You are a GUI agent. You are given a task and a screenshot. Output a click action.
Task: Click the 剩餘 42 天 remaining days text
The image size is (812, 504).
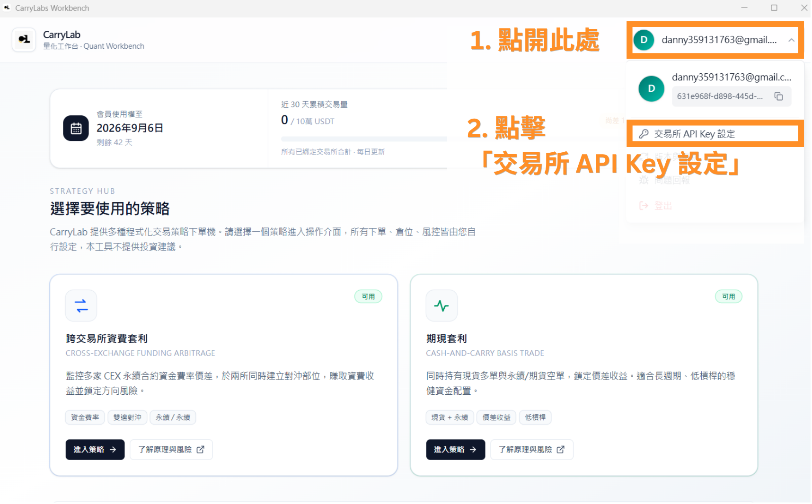[115, 142]
